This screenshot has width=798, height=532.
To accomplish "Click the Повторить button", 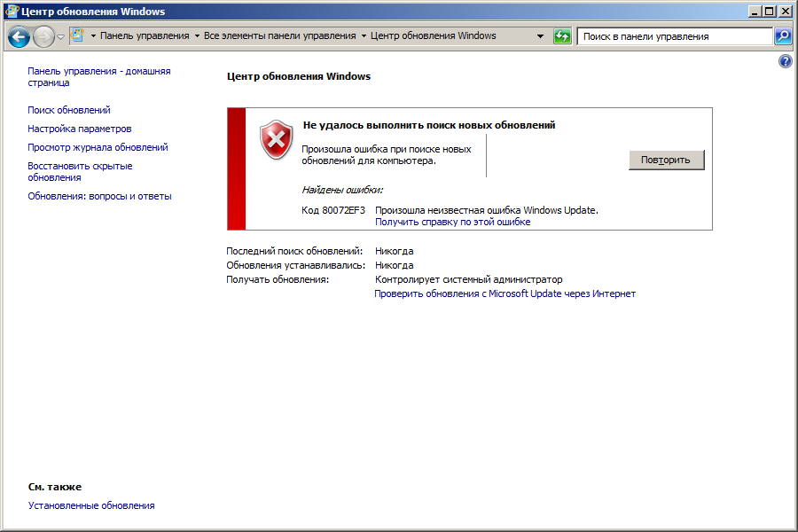I will tap(666, 160).
